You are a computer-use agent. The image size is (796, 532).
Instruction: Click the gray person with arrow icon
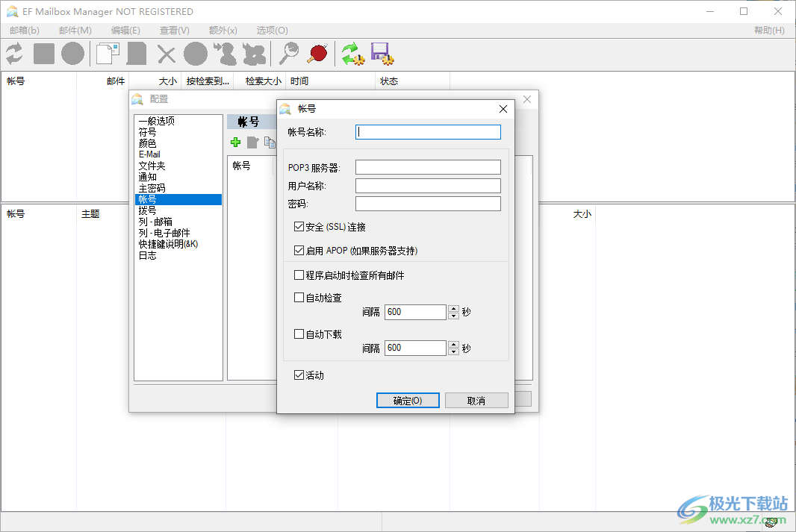click(x=224, y=54)
